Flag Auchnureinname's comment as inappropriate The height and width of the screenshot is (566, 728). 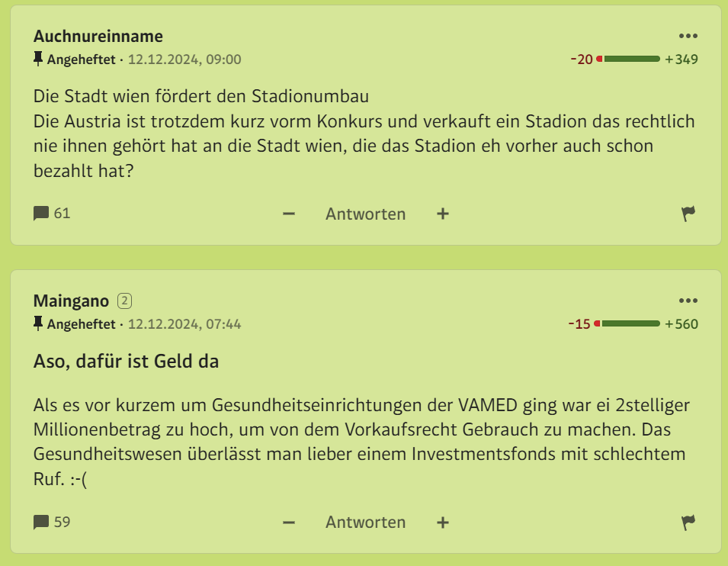(688, 214)
